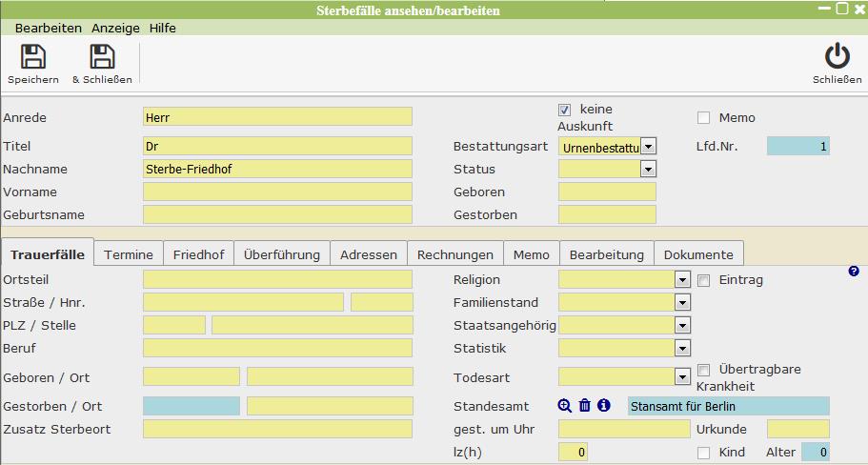Click the blue help question mark icon

(x=854, y=272)
